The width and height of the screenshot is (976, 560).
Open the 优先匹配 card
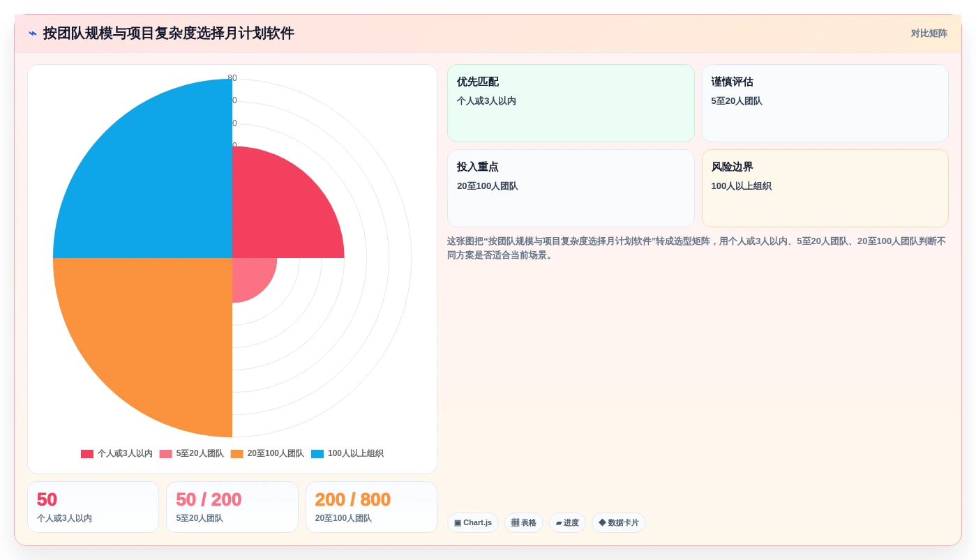click(x=571, y=103)
